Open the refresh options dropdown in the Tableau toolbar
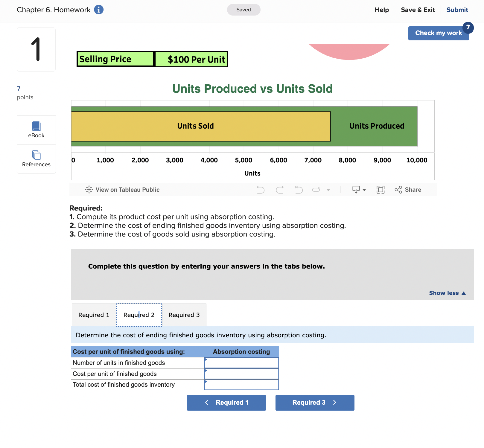Screen dimensions: 484x448 tap(328, 190)
